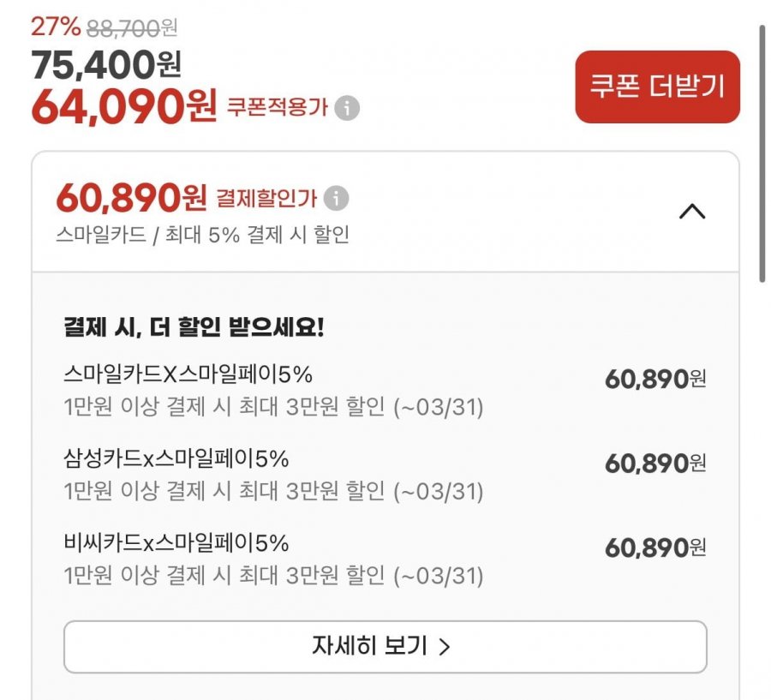Click the 60,890원 price for 비씨카드x스마일페이
The height and width of the screenshot is (700, 771).
click(655, 547)
